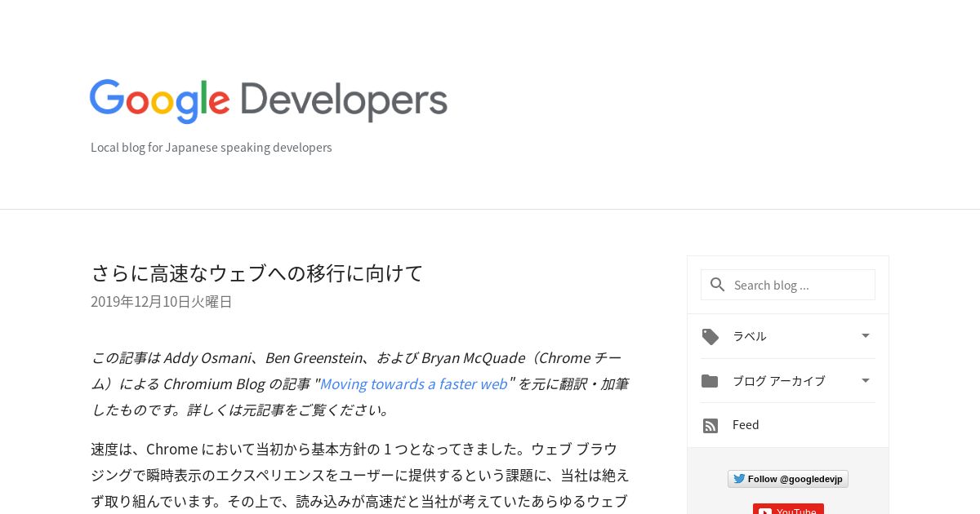This screenshot has width=980, height=514.
Task: Click the blog archive folder icon
Action: click(710, 381)
